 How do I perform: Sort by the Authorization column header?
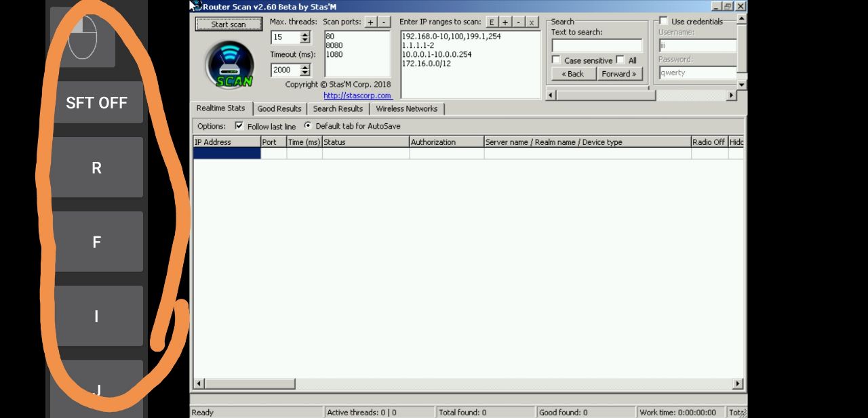[x=446, y=142]
